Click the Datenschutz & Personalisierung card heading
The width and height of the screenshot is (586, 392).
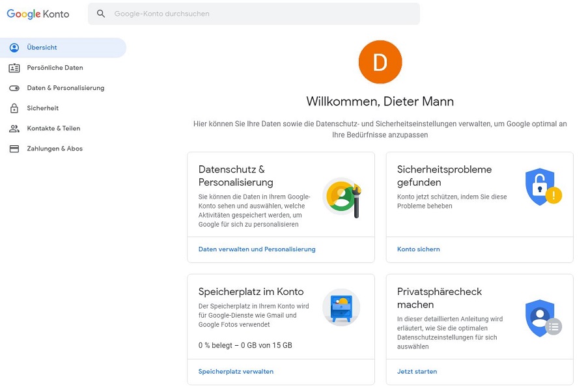tap(236, 176)
